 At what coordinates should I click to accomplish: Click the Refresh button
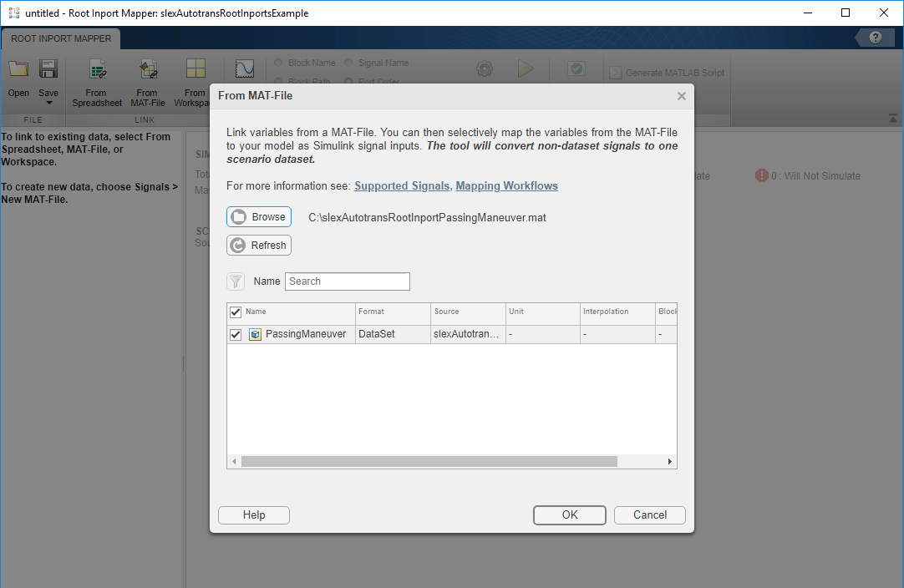259,245
